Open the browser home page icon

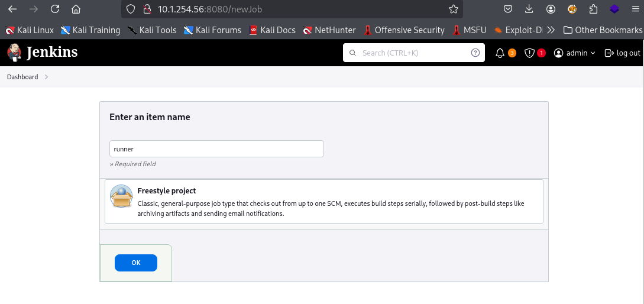coord(76,9)
